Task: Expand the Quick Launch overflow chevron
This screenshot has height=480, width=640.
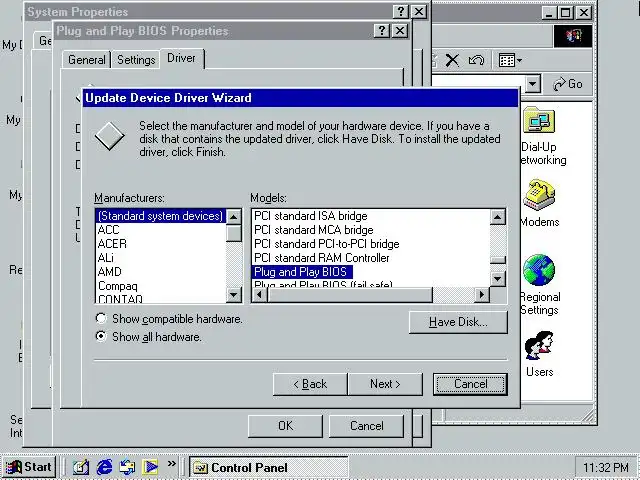Action: coord(171,464)
